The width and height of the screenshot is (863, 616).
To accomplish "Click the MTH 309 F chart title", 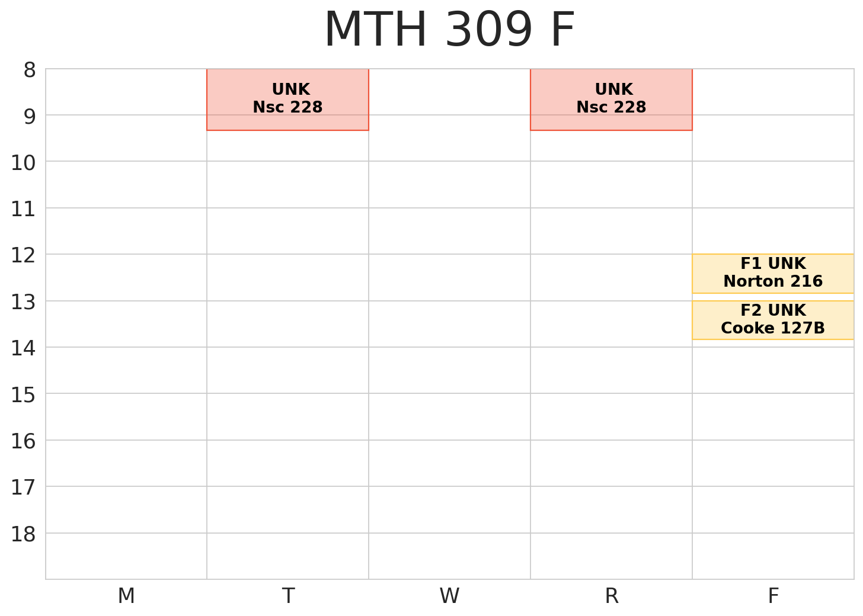I will point(449,31).
